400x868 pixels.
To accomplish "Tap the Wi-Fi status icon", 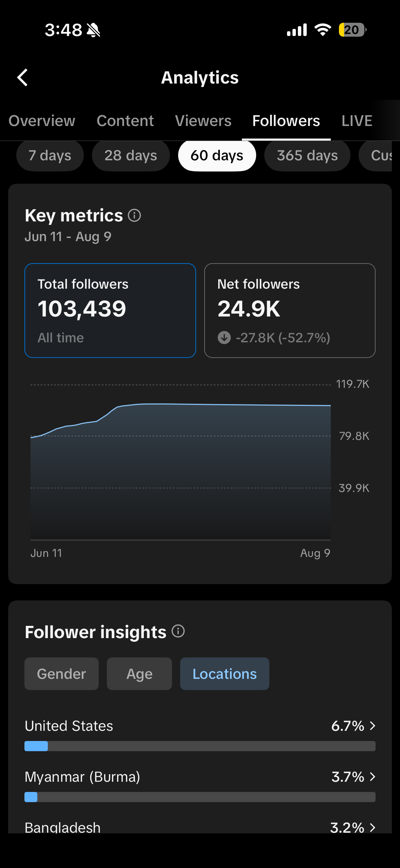I will [x=323, y=30].
